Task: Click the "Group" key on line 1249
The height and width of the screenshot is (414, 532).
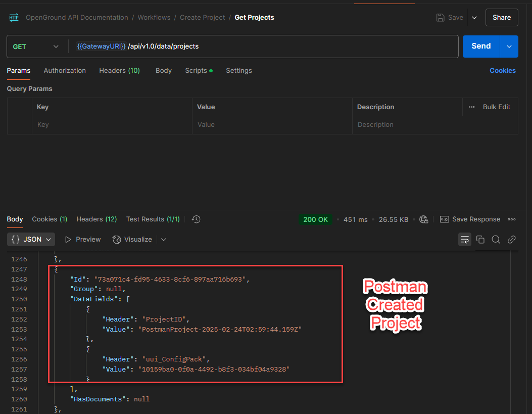Action: 84,289
